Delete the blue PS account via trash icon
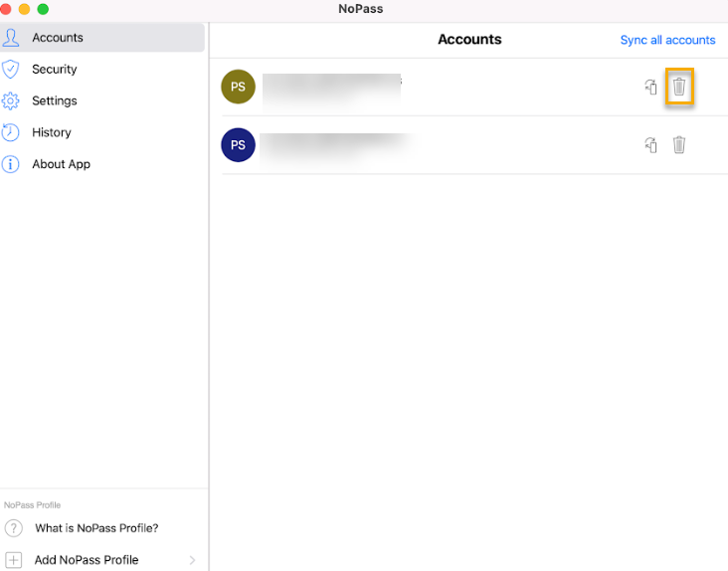Viewport: 728px width, 571px height. click(679, 144)
